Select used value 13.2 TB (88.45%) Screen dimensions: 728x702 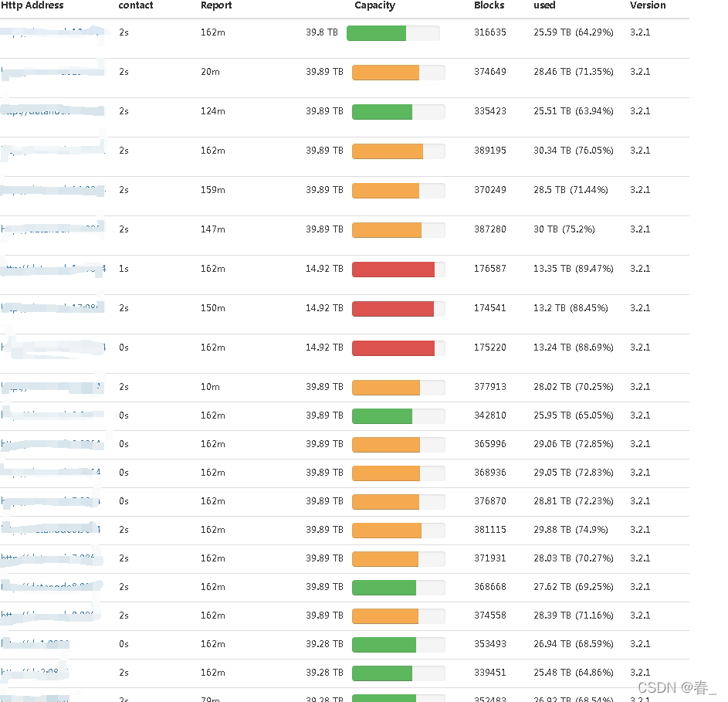pyautogui.click(x=571, y=309)
